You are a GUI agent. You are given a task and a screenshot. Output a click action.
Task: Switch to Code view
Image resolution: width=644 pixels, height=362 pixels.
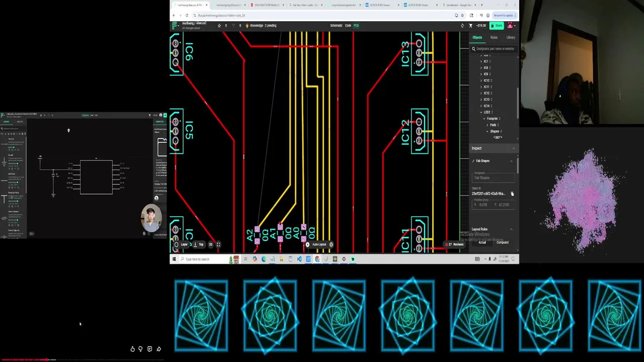coord(348,26)
